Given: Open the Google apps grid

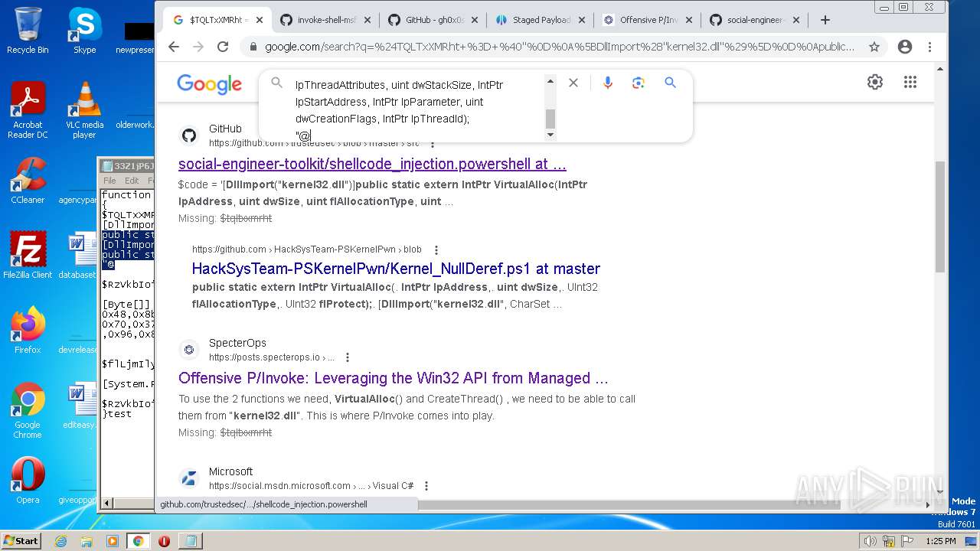Looking at the screenshot, I should tap(910, 82).
